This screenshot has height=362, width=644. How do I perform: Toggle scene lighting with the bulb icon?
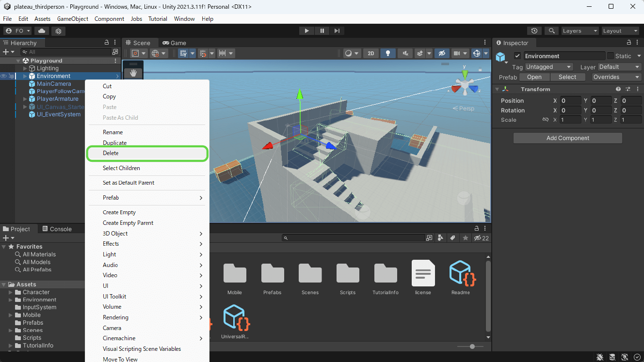(x=388, y=53)
